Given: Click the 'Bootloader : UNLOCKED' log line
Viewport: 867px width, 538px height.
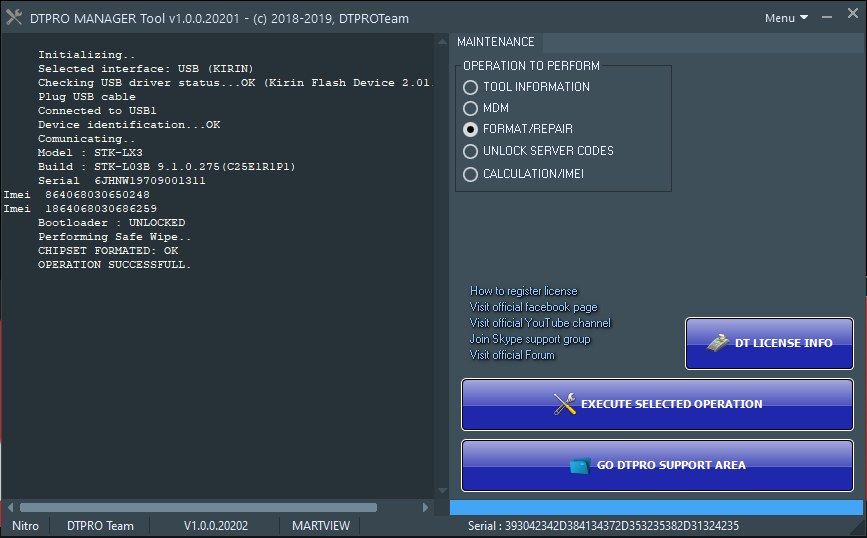Looking at the screenshot, I should (x=111, y=223).
